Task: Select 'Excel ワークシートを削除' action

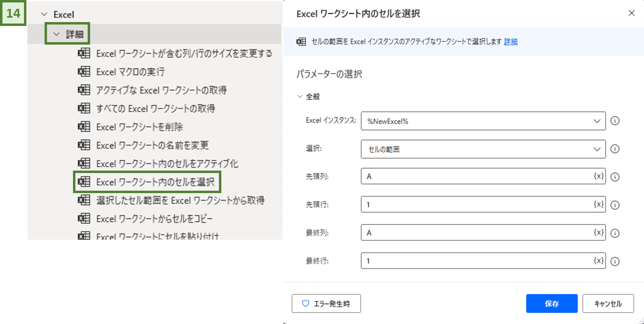Action: tap(140, 126)
